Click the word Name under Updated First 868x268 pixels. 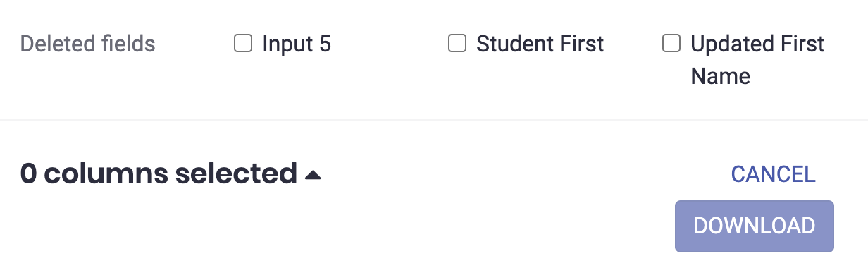pyautogui.click(x=720, y=76)
